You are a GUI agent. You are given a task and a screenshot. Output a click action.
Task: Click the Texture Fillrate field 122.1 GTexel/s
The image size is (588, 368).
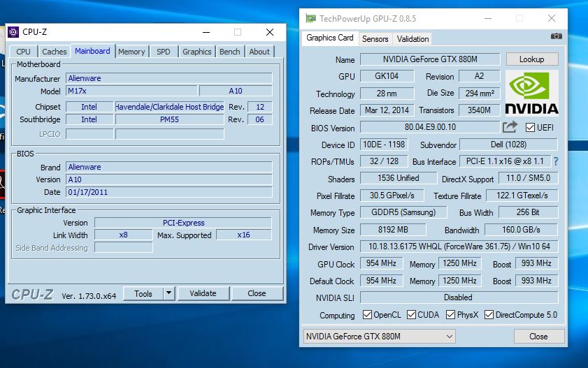coord(522,196)
